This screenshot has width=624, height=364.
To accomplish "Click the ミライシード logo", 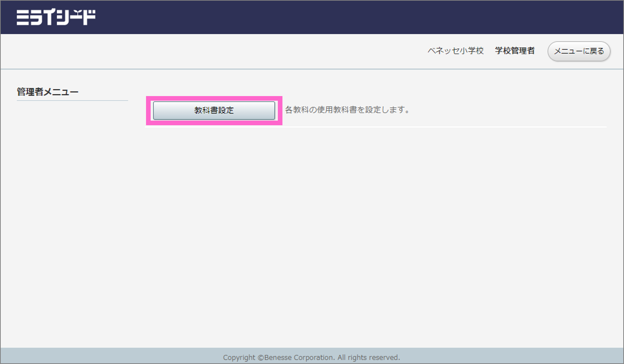I will [56, 17].
